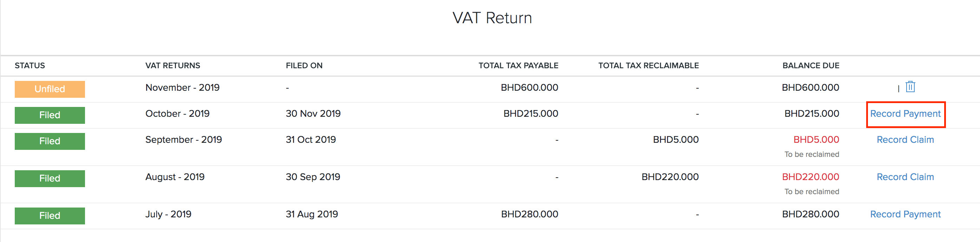Open the October - 2019 VAT return
Screen dimensions: 980x242
[x=177, y=113]
